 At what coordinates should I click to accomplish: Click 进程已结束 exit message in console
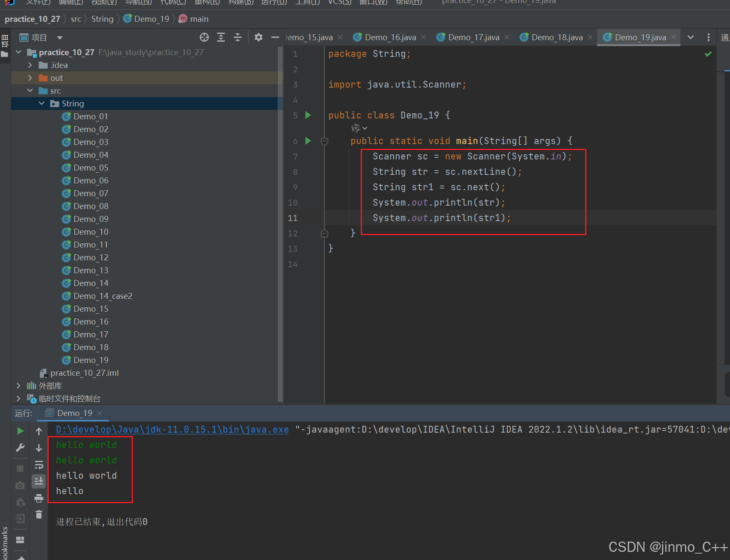pyautogui.click(x=102, y=522)
